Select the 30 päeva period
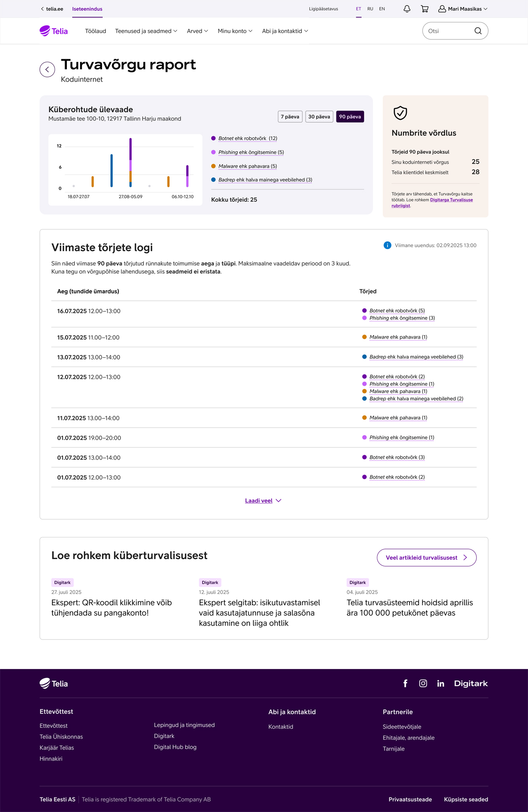This screenshot has height=812, width=528. coord(319,117)
